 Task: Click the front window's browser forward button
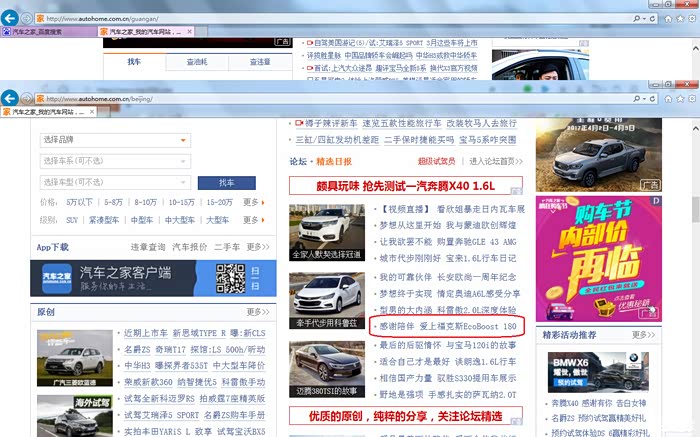(27, 98)
